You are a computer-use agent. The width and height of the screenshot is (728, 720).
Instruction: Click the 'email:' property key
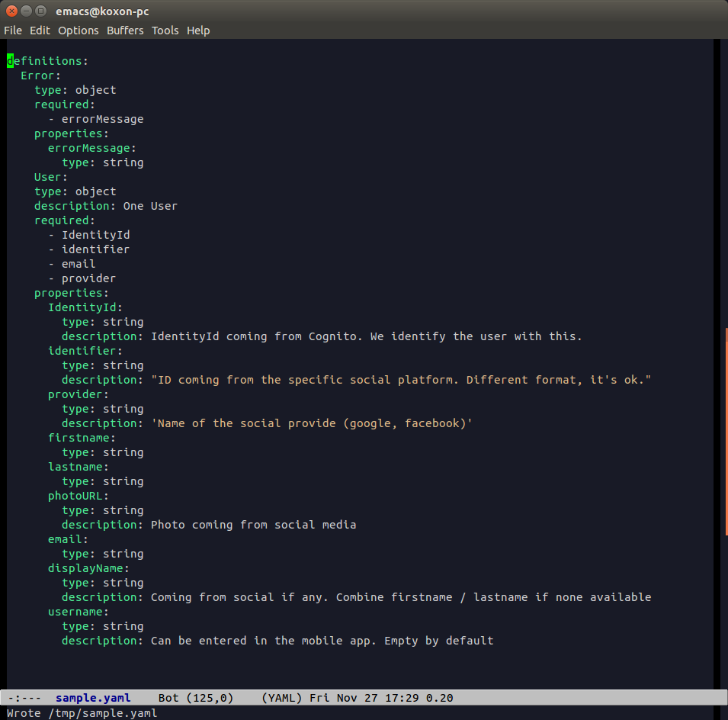[69, 539]
